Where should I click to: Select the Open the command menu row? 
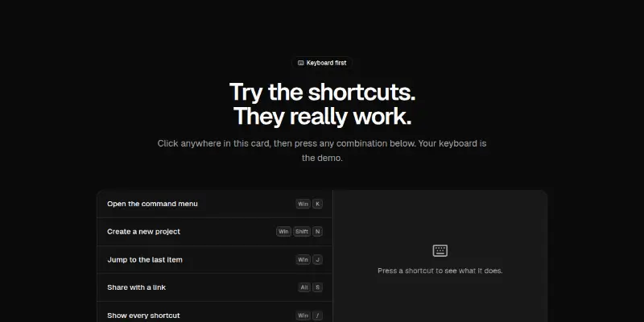[x=215, y=204]
